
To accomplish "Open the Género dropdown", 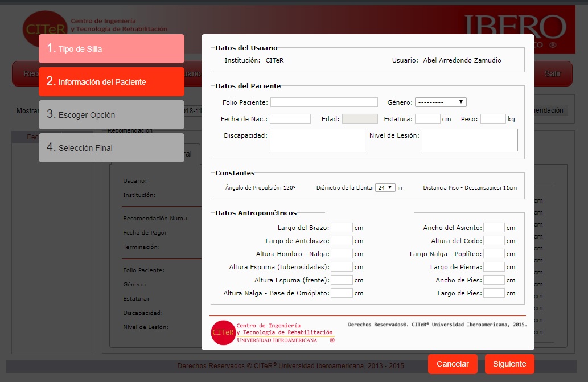I will pyautogui.click(x=441, y=102).
